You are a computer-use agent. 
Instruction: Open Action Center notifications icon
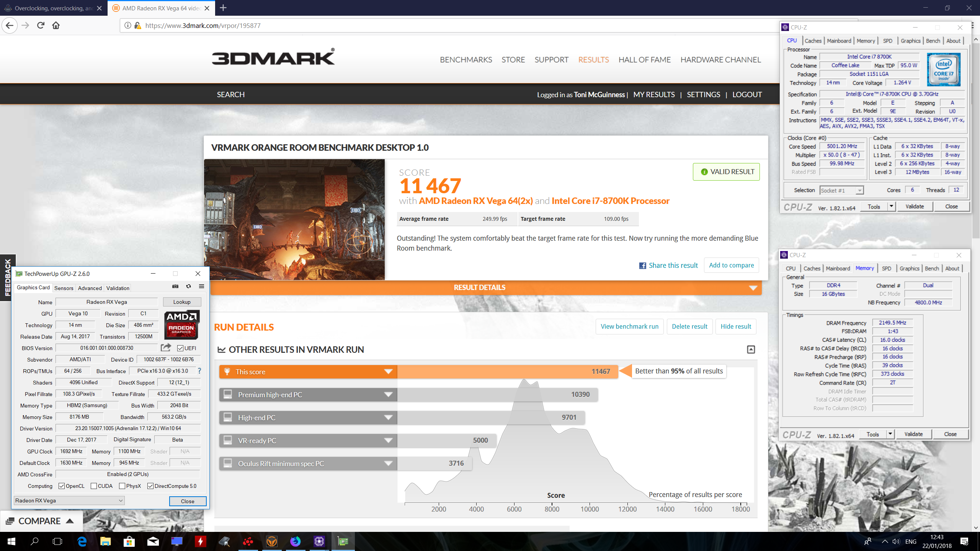pyautogui.click(x=964, y=541)
